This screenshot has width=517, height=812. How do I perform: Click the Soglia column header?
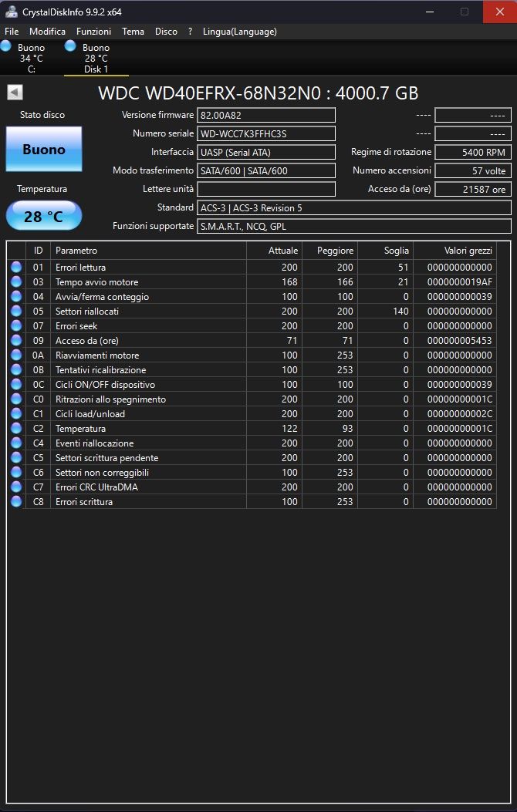(x=385, y=251)
